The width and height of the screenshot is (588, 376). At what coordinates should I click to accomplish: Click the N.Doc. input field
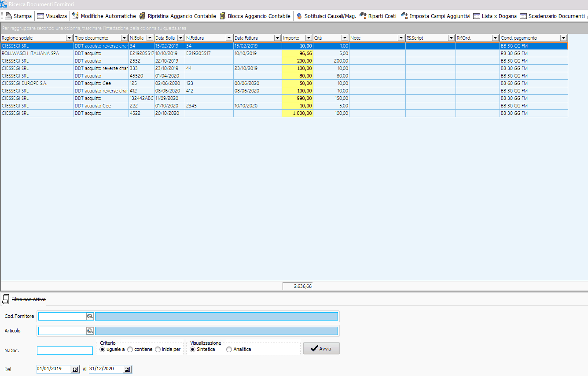pyautogui.click(x=65, y=350)
